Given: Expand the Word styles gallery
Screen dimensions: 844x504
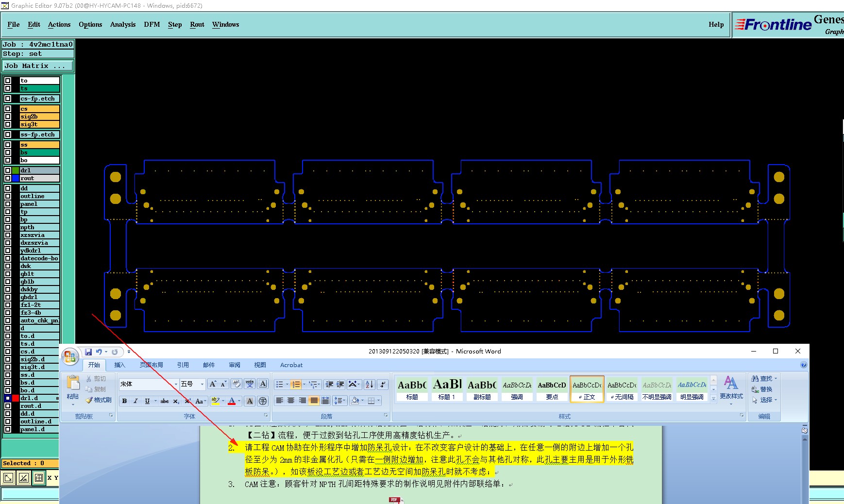Looking at the screenshot, I should [x=713, y=399].
